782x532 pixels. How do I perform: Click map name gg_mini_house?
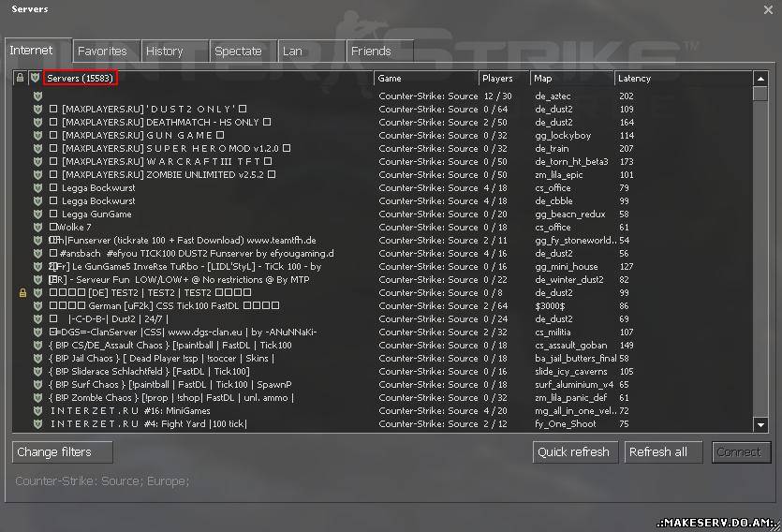tap(566, 267)
